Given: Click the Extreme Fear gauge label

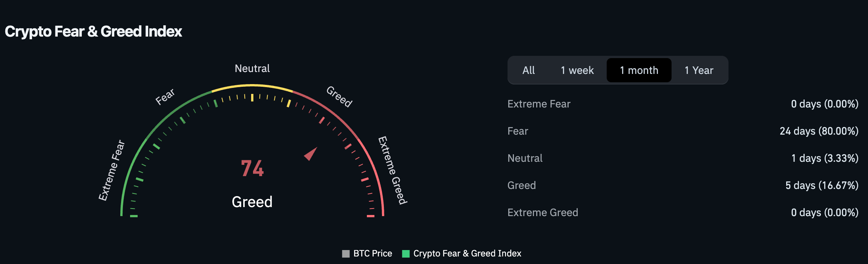Looking at the screenshot, I should click(112, 170).
